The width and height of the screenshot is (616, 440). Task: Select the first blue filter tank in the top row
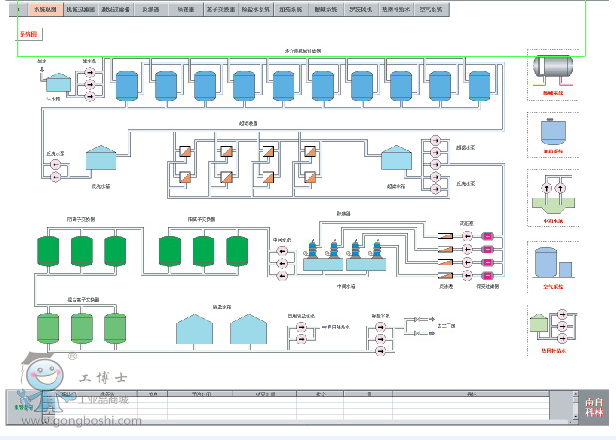(127, 86)
